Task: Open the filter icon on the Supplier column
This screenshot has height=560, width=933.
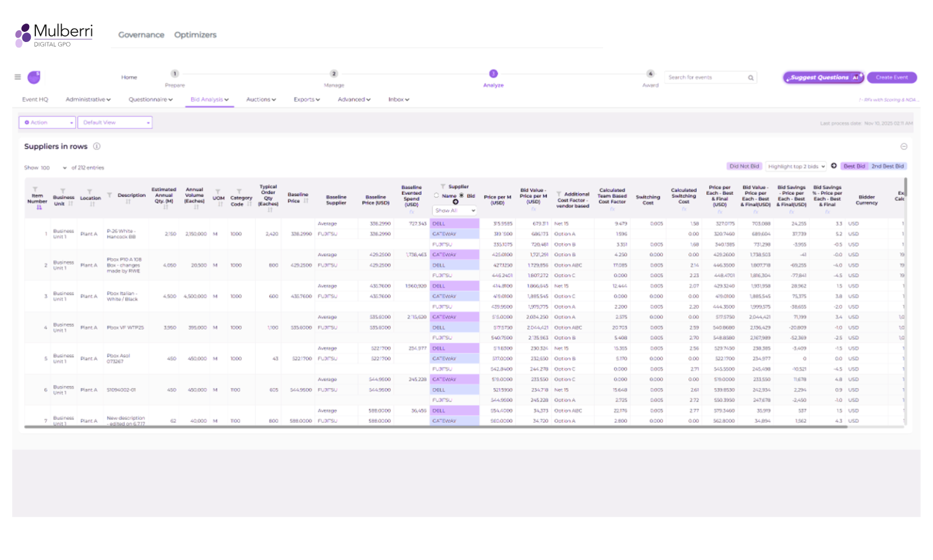Action: click(443, 185)
